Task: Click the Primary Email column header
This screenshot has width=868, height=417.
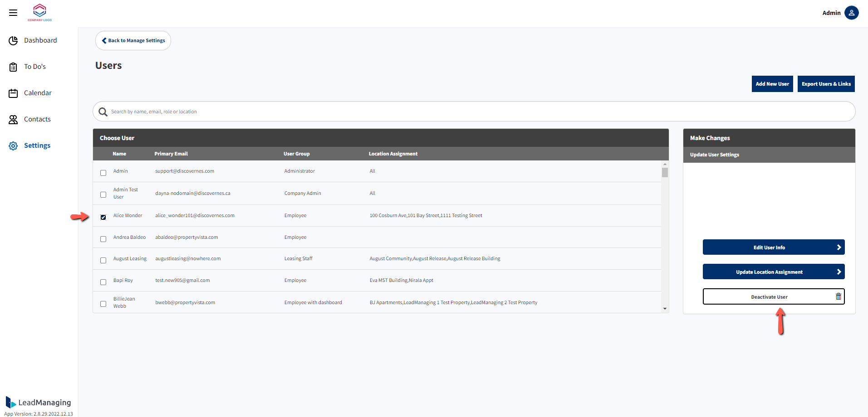Action: [171, 154]
